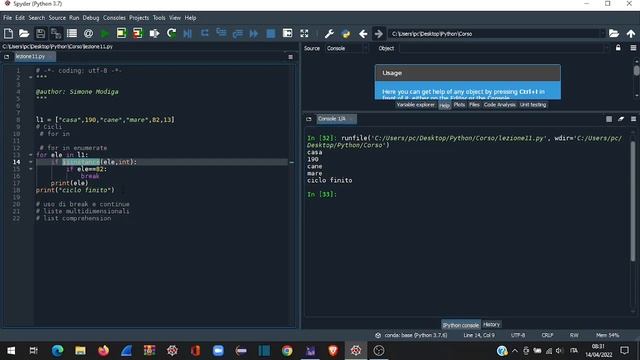Collapse the for loop fold marker
The height and width of the screenshot is (360, 640).
coord(31,155)
